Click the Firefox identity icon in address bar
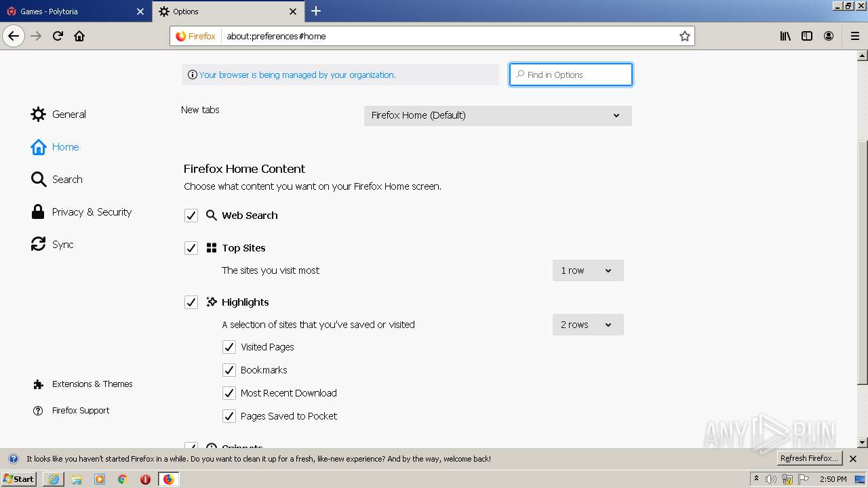This screenshot has width=868, height=488. point(195,36)
